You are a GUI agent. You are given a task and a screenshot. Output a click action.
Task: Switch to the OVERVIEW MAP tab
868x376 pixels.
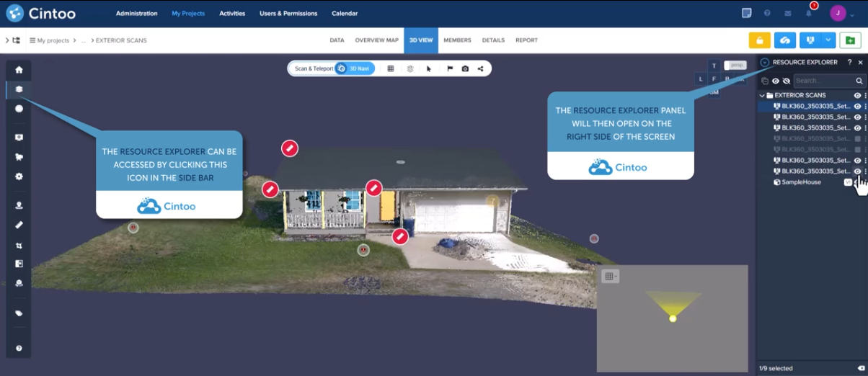(x=376, y=40)
